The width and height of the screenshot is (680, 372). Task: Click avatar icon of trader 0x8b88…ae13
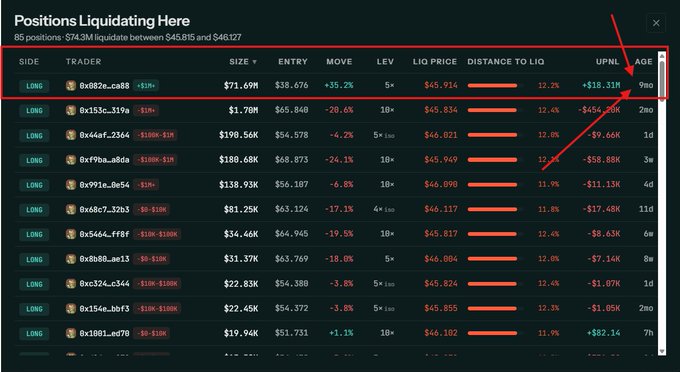click(71, 259)
